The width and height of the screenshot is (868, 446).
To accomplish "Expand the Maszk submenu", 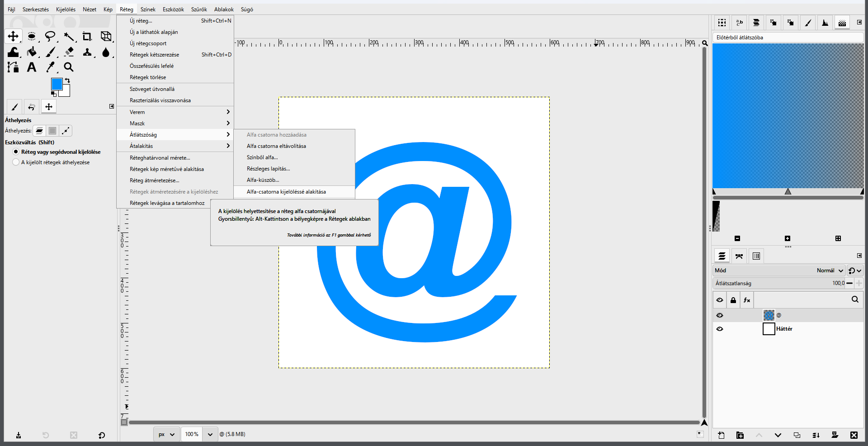I will click(x=175, y=123).
